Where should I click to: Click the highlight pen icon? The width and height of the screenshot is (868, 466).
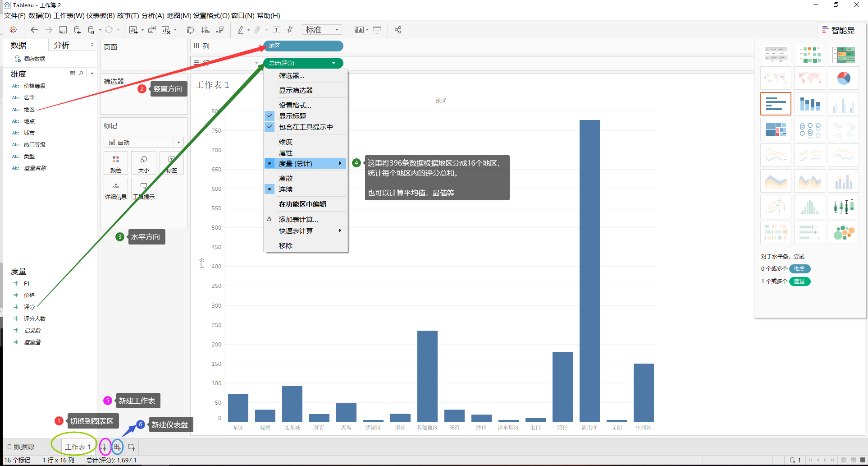click(x=241, y=30)
